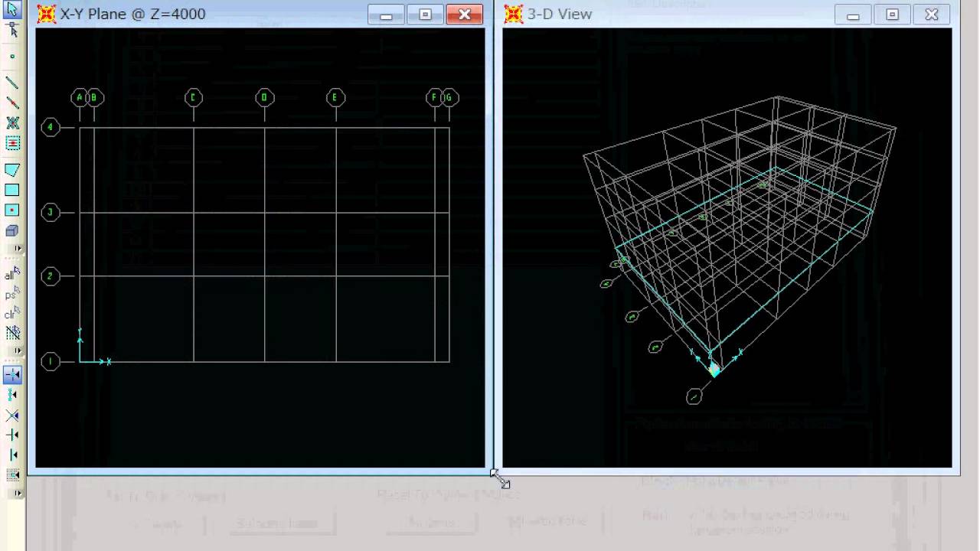Screen dimensions: 980x551
Task: Click grid bubble 'E' in plan view
Action: [x=335, y=97]
